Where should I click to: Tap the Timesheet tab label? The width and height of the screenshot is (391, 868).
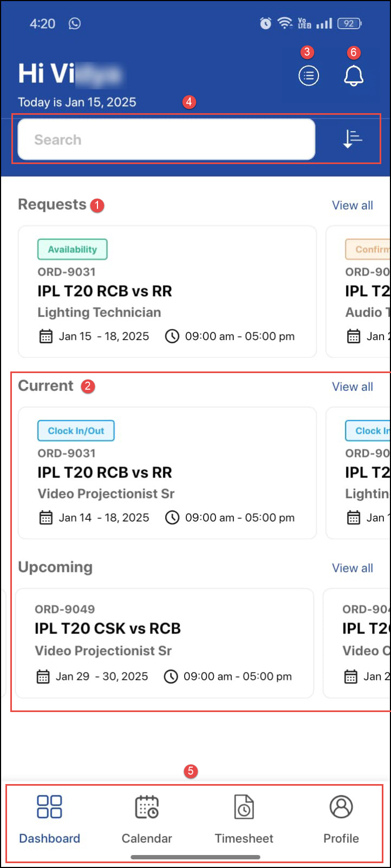[244, 838]
